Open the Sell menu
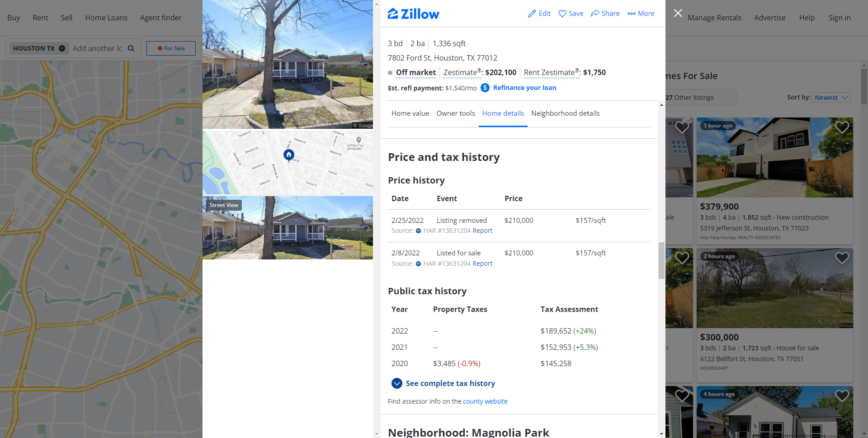The height and width of the screenshot is (438, 868). click(66, 18)
